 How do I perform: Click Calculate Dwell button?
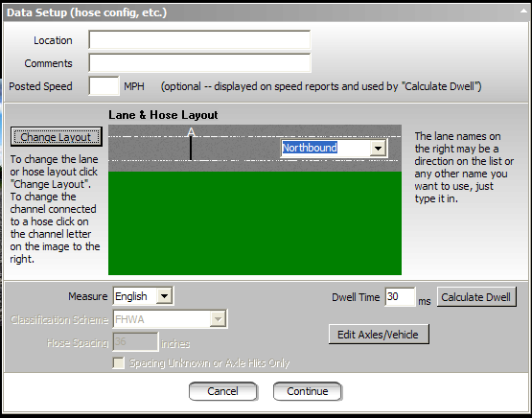tap(476, 297)
